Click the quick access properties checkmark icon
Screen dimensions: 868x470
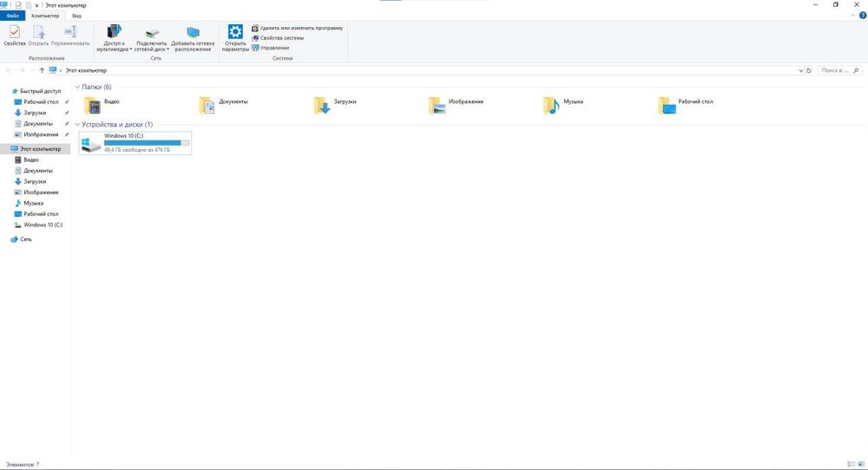point(18,5)
